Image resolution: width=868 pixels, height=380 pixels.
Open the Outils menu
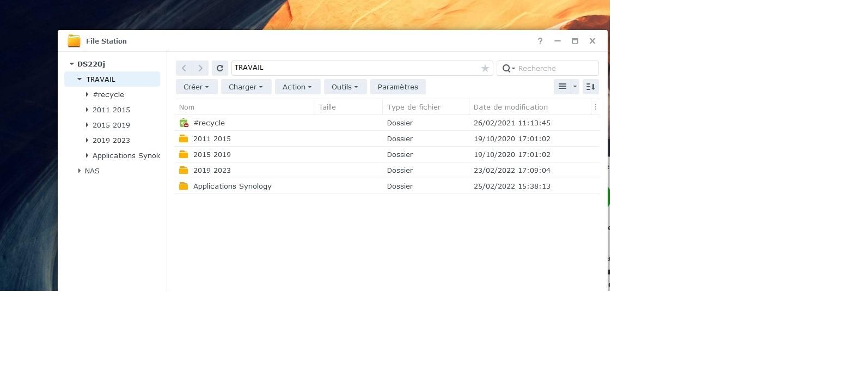pos(345,87)
